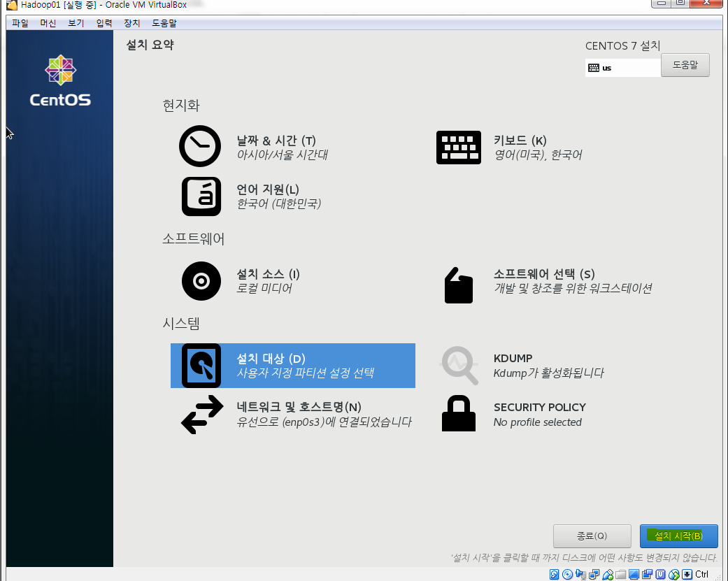Image resolution: width=728 pixels, height=581 pixels.
Task: Select the 소프트웨어 선택 (S) label
Action: (x=544, y=274)
